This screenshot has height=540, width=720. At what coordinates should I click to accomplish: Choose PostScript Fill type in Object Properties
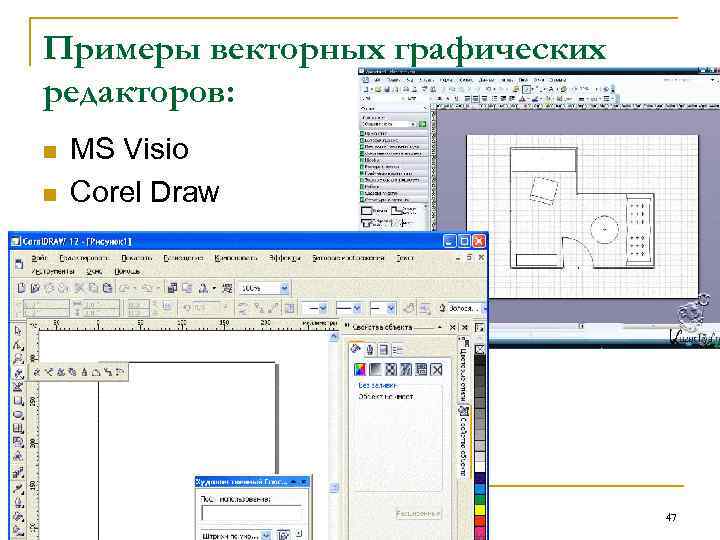tap(421, 369)
